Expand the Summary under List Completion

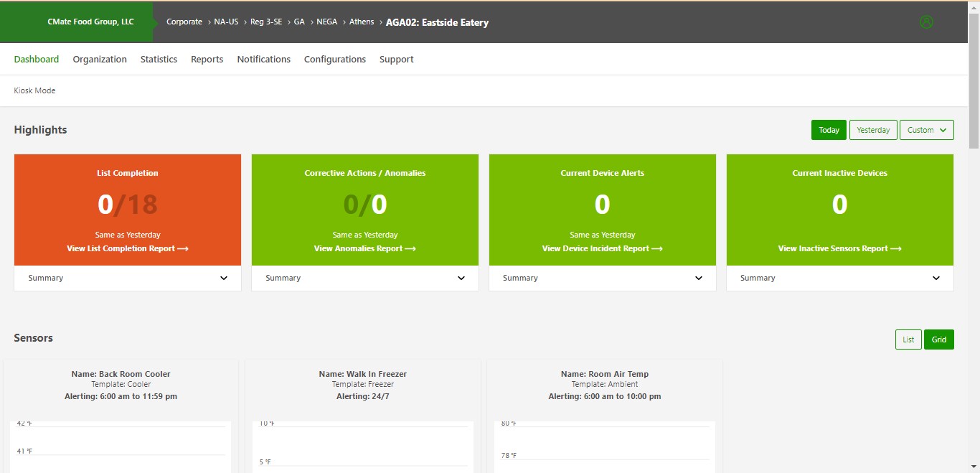pos(223,278)
